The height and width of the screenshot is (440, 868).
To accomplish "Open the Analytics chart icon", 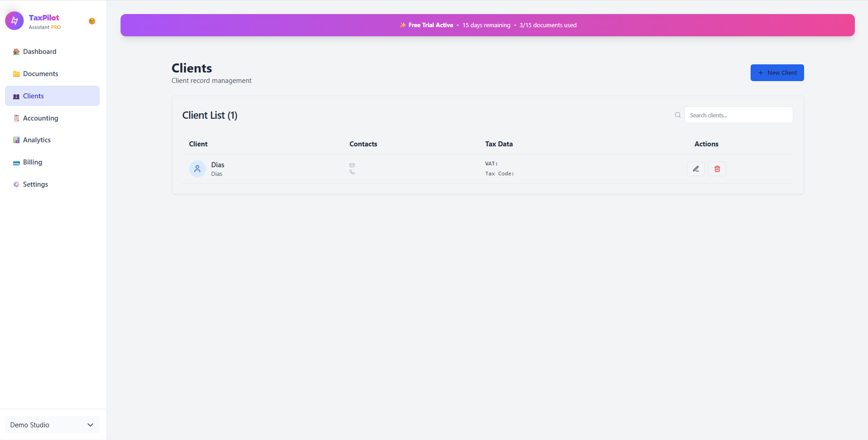I will click(x=16, y=140).
